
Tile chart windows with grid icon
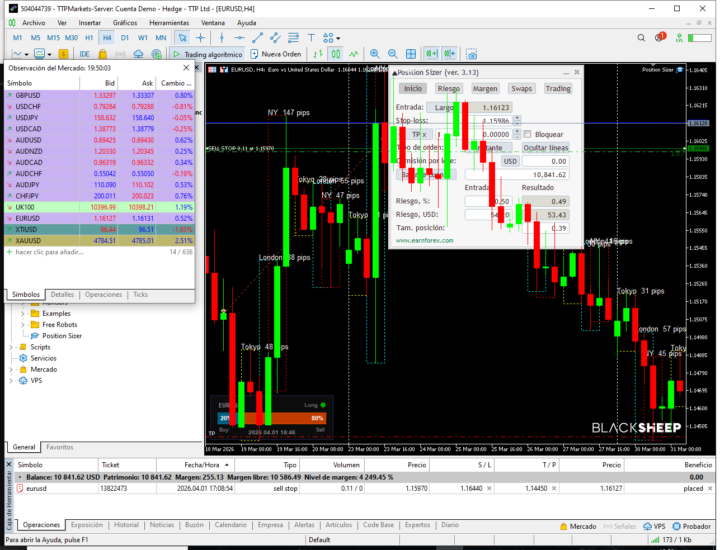(411, 54)
